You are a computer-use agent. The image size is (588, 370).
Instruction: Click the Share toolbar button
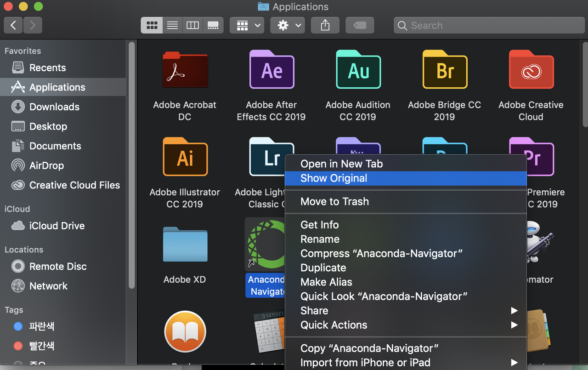pos(325,25)
